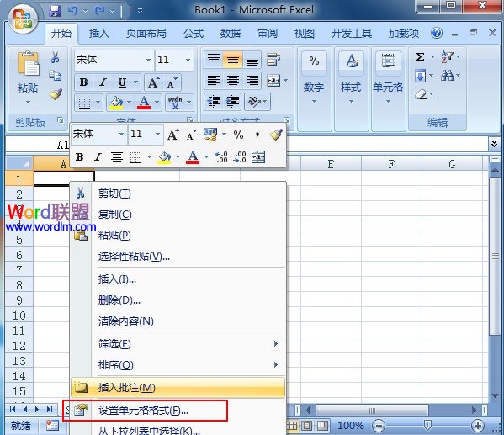Screen dimensions: 504x435
Task: Click the AutoSum sigma icon
Action: tap(420, 57)
